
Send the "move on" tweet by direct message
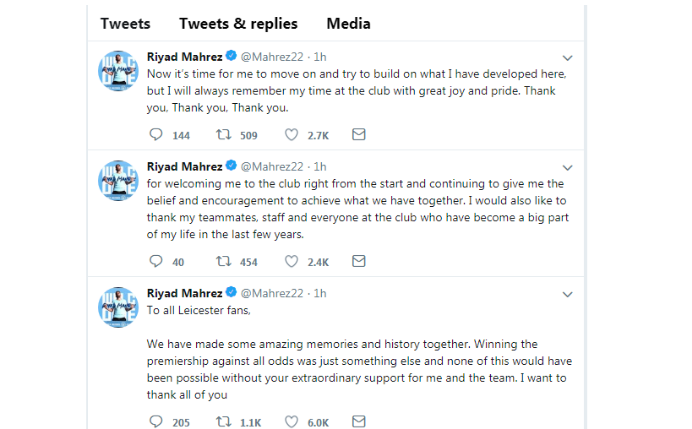point(358,134)
